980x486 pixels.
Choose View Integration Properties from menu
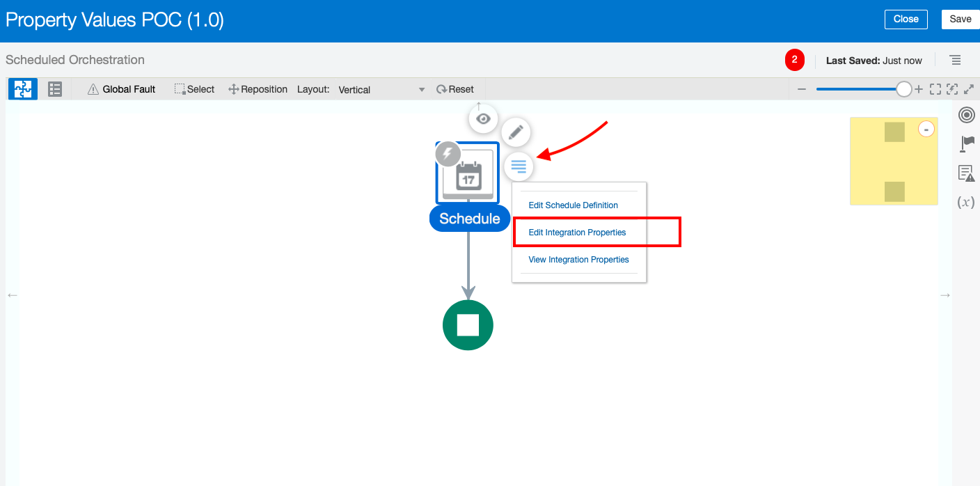pyautogui.click(x=578, y=259)
